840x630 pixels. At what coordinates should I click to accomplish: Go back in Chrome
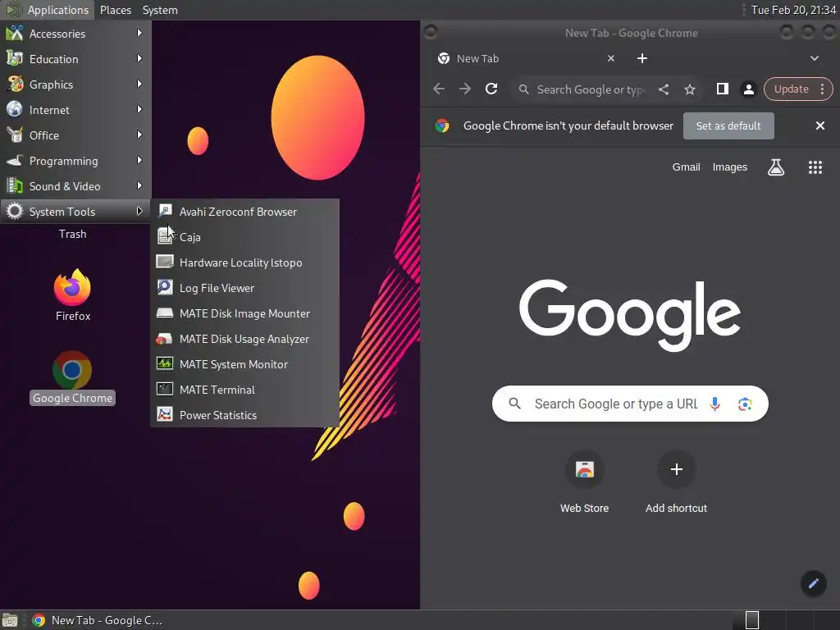(x=439, y=89)
